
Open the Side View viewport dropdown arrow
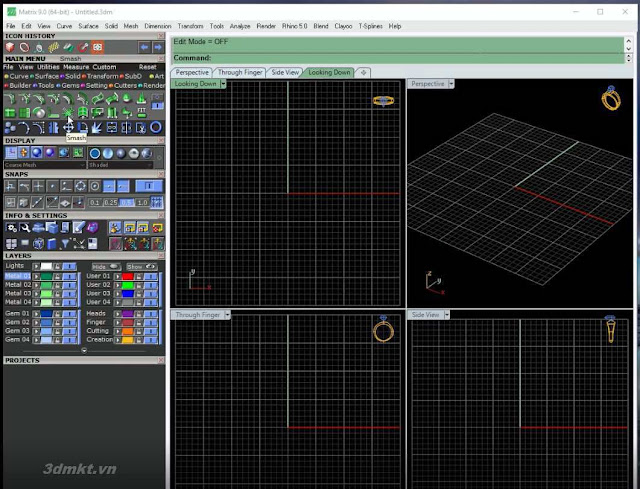click(x=447, y=315)
